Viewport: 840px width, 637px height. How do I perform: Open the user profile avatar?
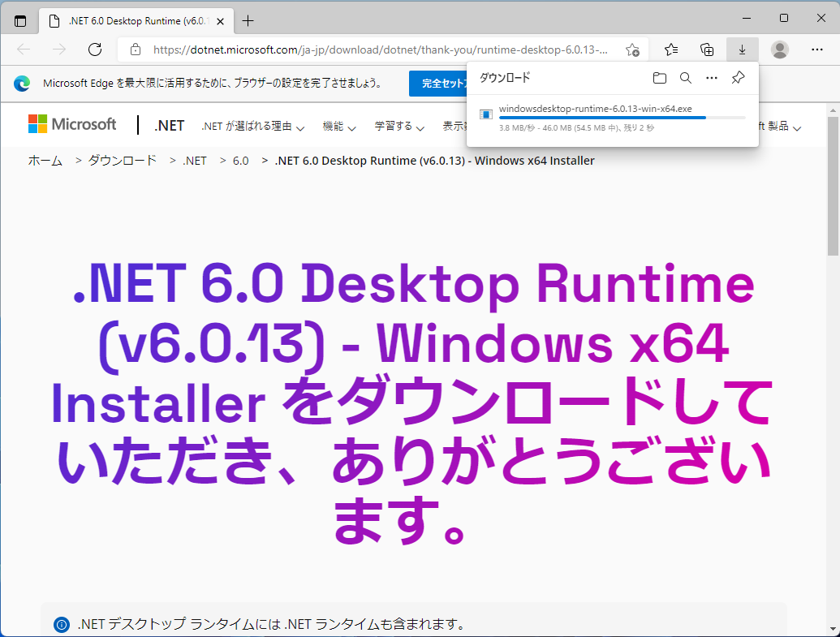coord(779,49)
